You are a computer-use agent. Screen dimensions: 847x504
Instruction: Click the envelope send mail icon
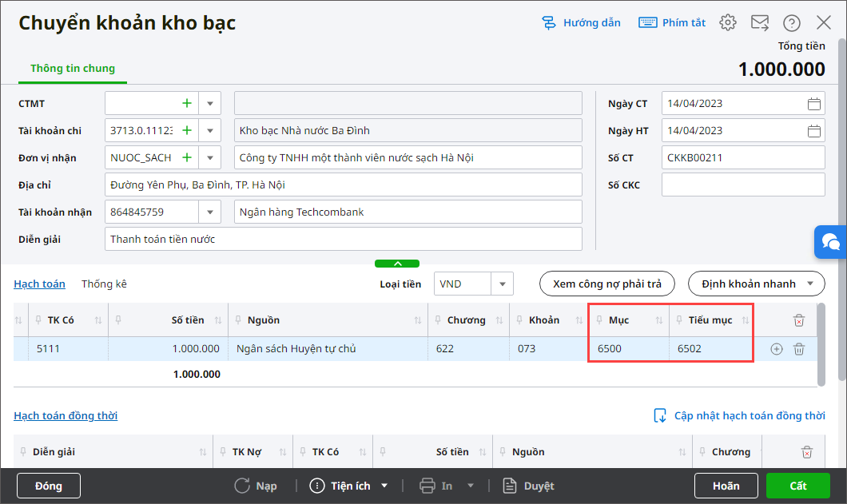(x=759, y=22)
